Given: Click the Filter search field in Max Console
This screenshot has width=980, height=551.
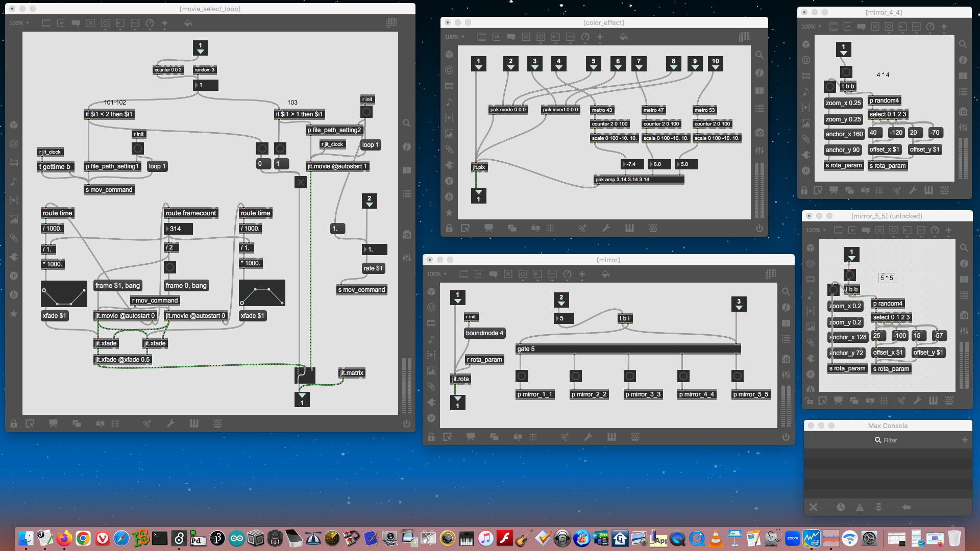Looking at the screenshot, I should [x=890, y=440].
